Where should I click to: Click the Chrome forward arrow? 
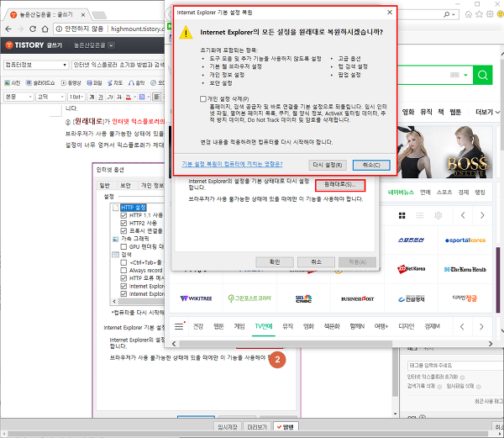20,29
